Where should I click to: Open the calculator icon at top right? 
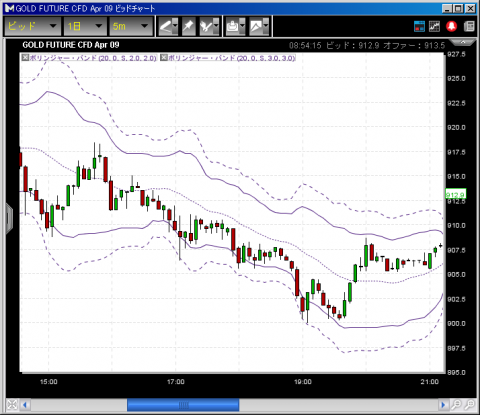469,26
